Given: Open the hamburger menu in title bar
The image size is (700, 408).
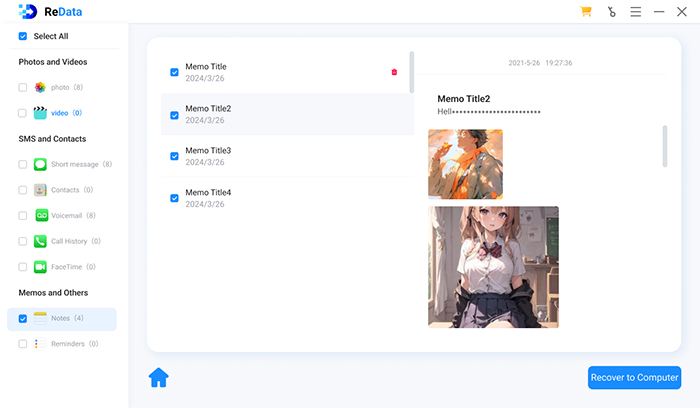Looking at the screenshot, I should pyautogui.click(x=636, y=12).
